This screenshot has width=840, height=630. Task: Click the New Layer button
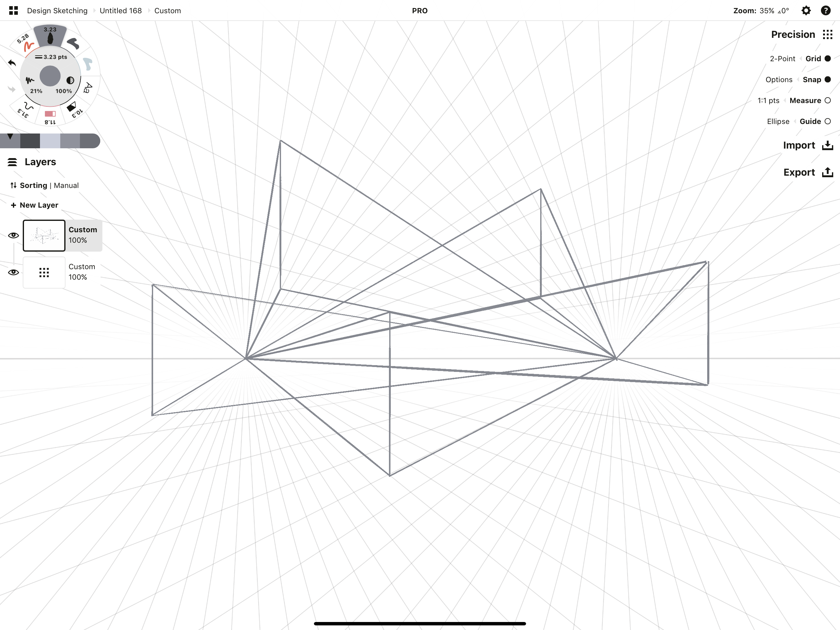coord(34,205)
